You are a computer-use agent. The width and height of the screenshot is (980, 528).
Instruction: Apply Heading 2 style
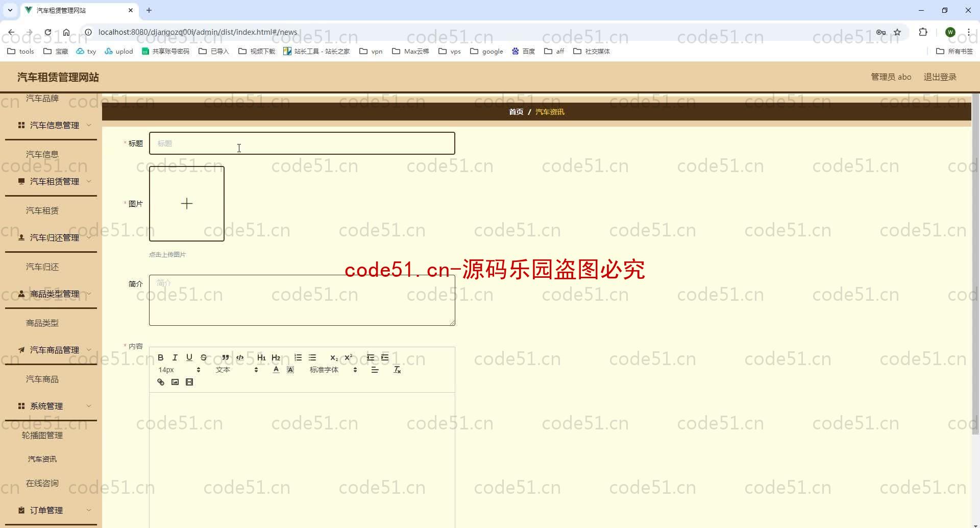(x=276, y=357)
